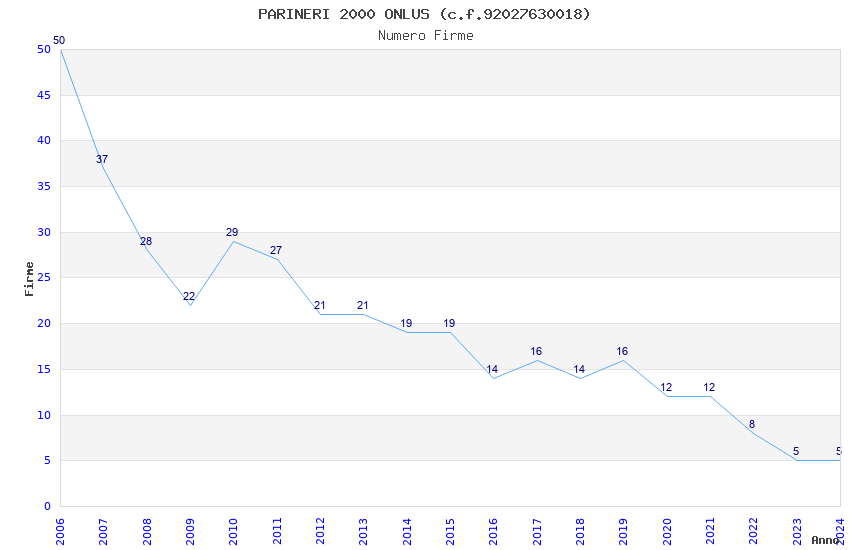Image resolution: width=850 pixels, height=550 pixels.
Task: Click x-axis year label '2017'
Action: pyautogui.click(x=537, y=532)
